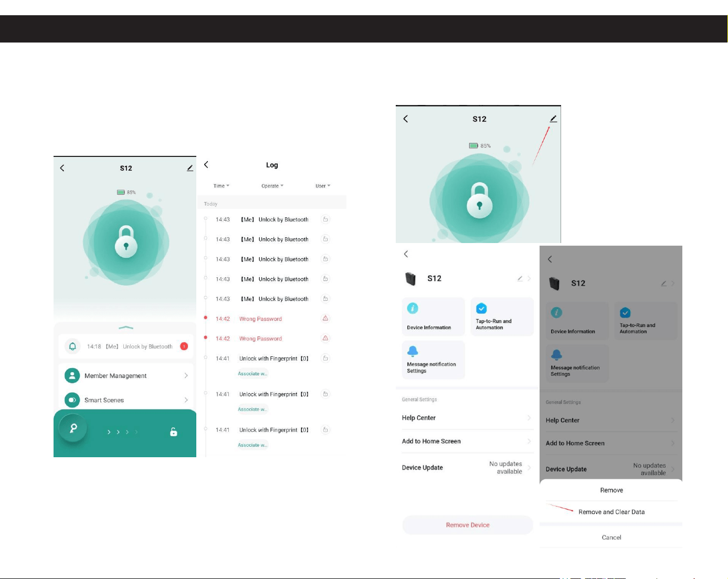This screenshot has width=728, height=579.
Task: Tap the key unlock button
Action: point(73,428)
